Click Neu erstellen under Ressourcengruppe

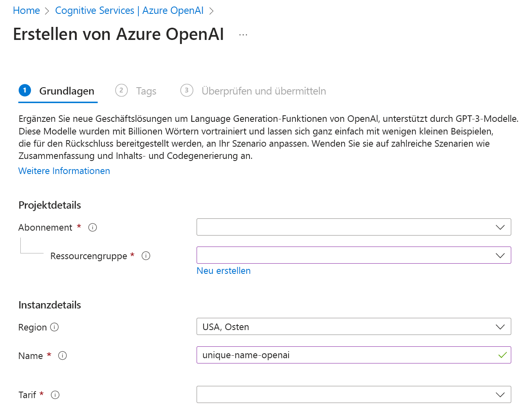point(223,271)
